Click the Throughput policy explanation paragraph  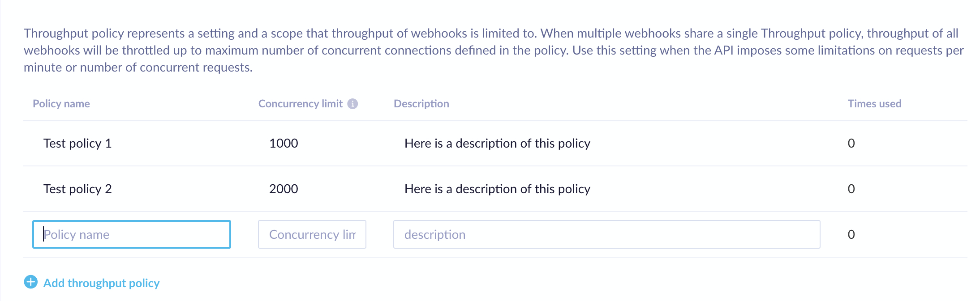pyautogui.click(x=493, y=50)
